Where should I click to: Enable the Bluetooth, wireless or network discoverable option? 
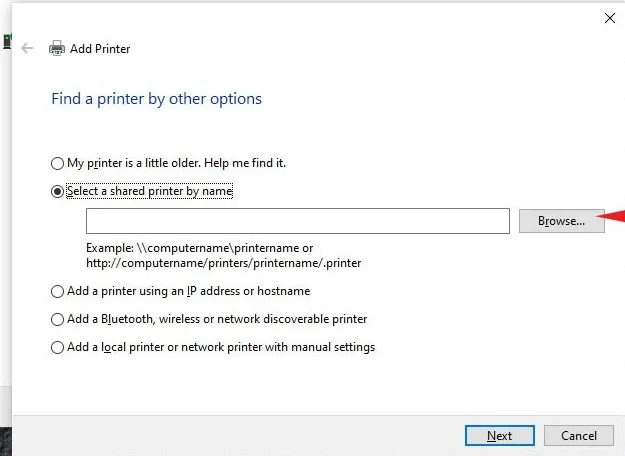point(57,319)
